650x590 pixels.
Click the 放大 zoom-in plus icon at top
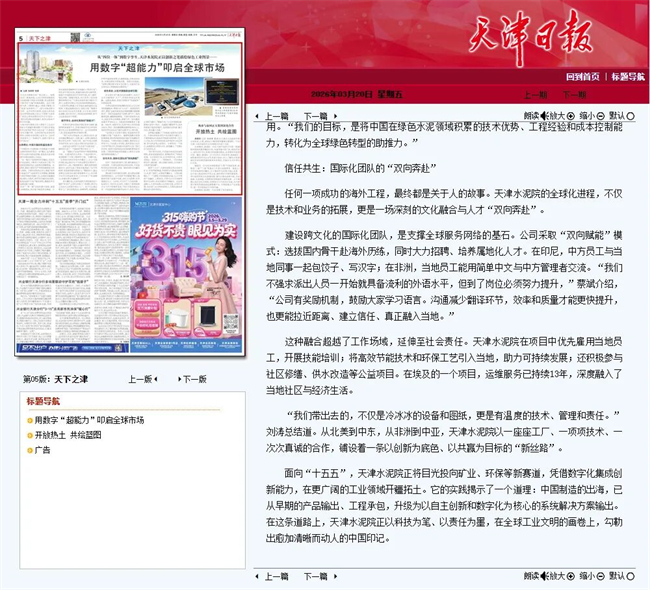coord(570,115)
